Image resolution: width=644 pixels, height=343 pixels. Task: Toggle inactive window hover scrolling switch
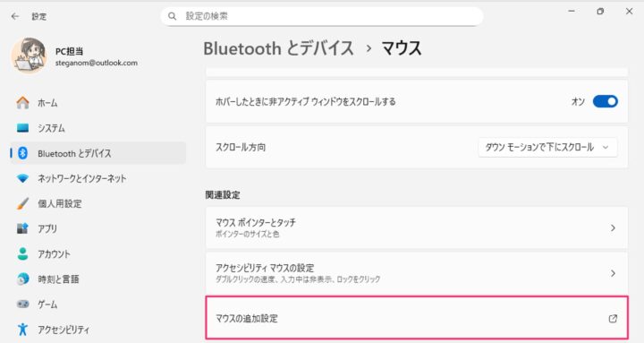coord(605,101)
